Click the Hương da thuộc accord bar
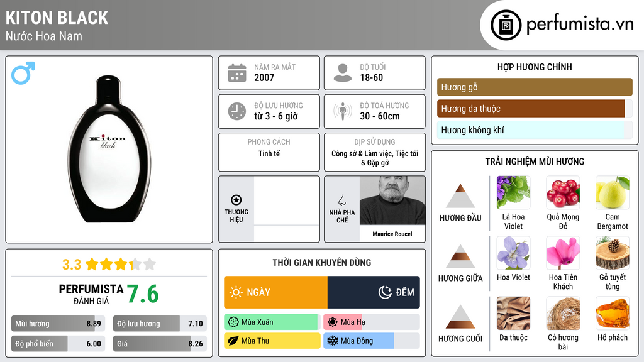Image resolution: width=644 pixels, height=362 pixels. (x=535, y=109)
